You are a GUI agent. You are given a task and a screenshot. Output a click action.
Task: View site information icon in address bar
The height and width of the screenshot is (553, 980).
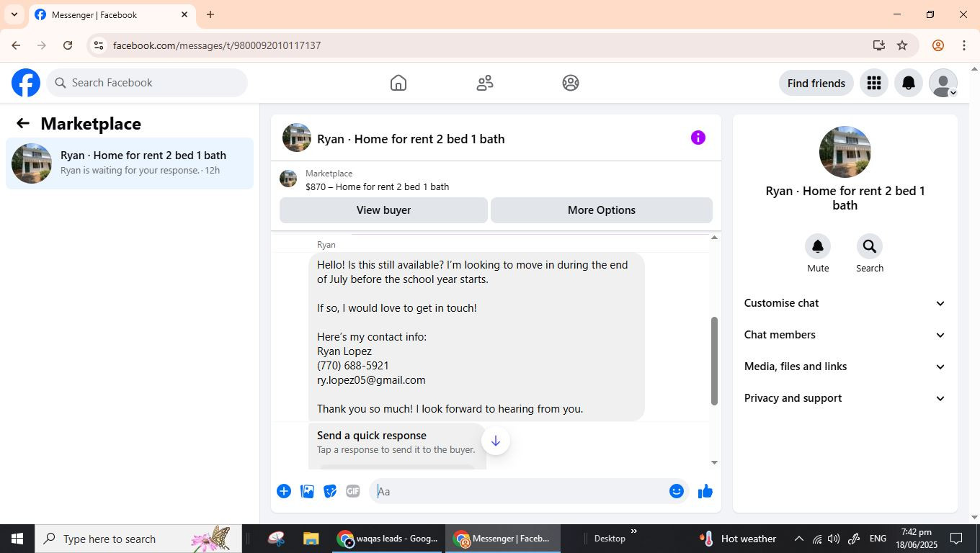tap(99, 45)
